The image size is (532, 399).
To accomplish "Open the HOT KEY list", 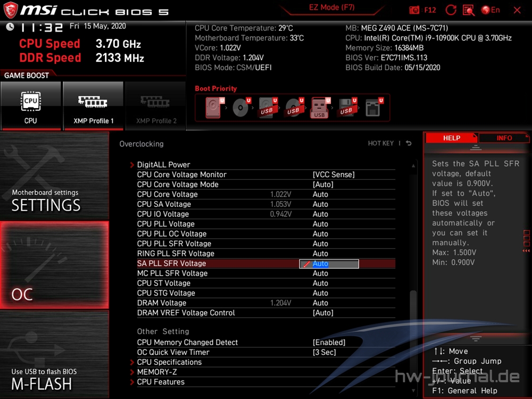I will pyautogui.click(x=381, y=144).
